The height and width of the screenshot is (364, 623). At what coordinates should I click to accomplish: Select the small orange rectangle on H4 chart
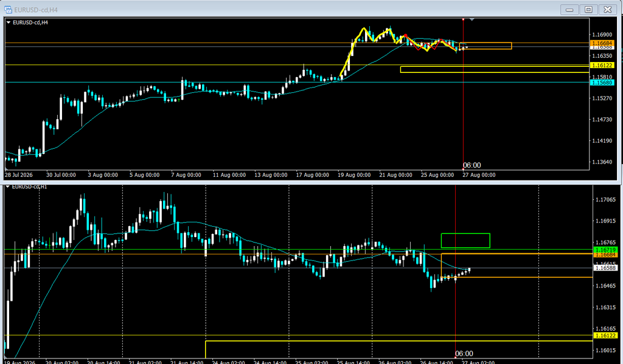point(486,46)
